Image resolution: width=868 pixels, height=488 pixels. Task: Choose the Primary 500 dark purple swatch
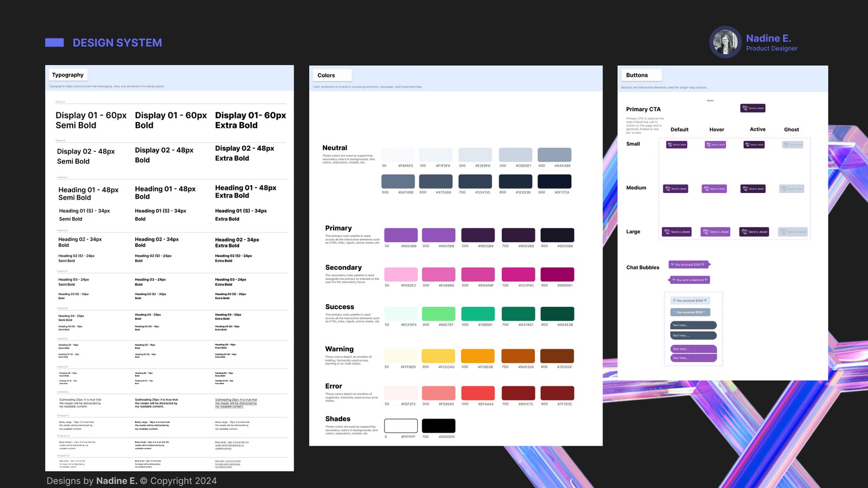[478, 235]
